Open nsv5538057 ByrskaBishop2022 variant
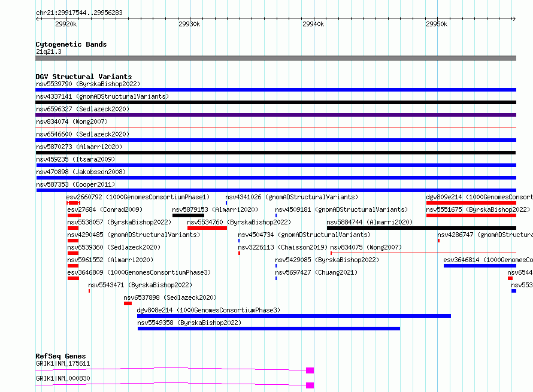Viewport: 533px width, 392px height. coord(119,222)
